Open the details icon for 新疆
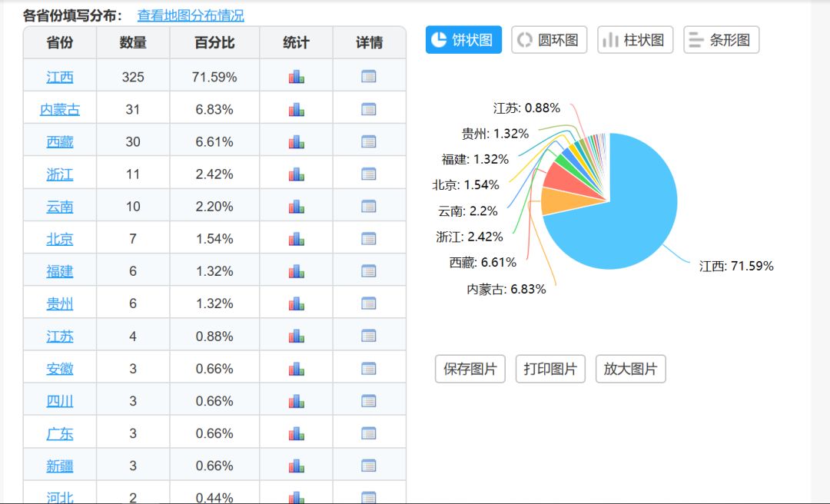This screenshot has height=504, width=830. click(369, 466)
